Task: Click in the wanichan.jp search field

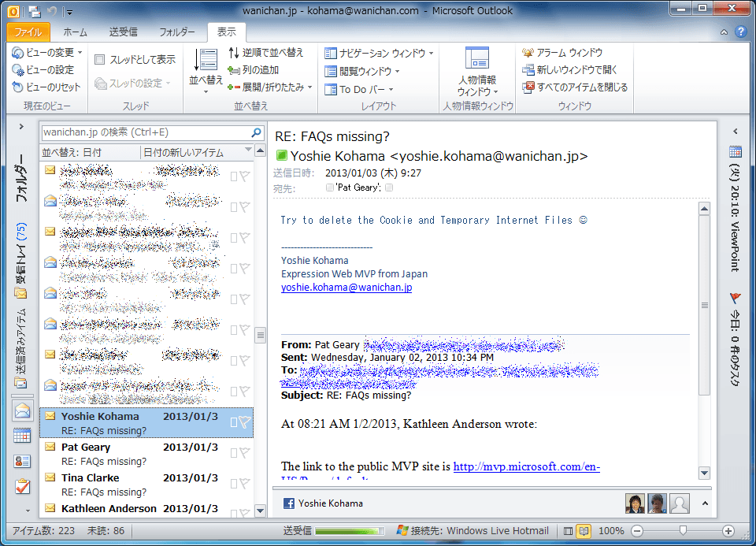Action: click(x=145, y=132)
